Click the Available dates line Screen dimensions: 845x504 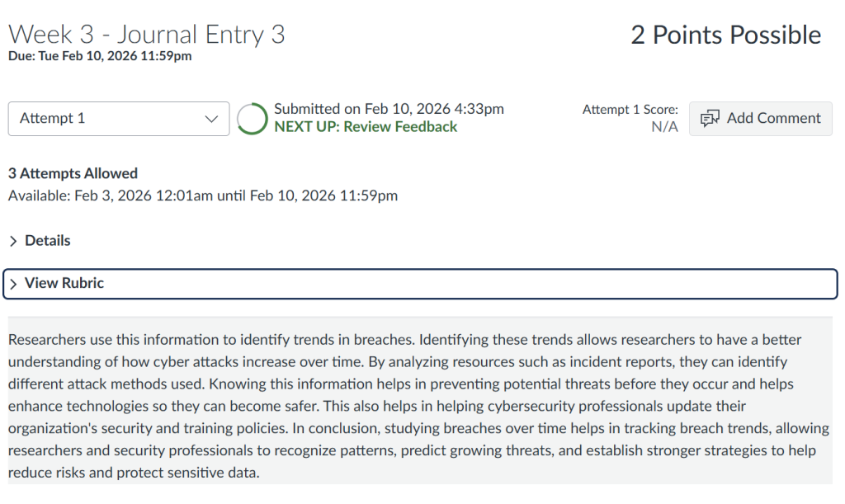(203, 195)
